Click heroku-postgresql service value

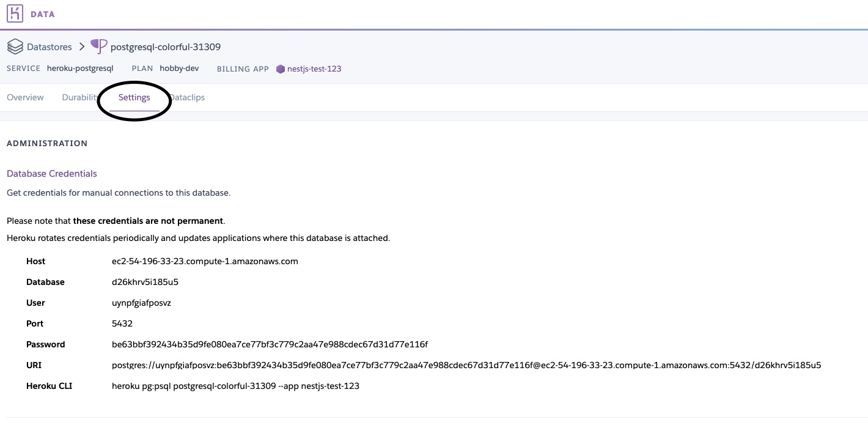[80, 68]
